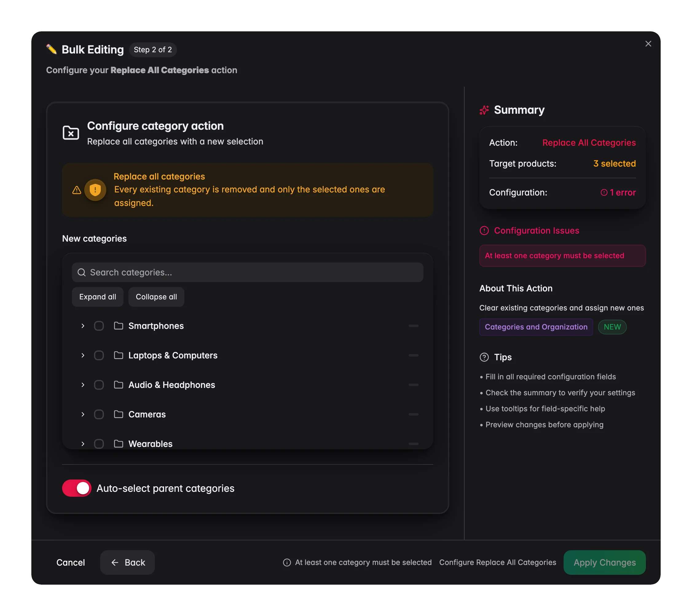Screen dimensions: 692x616
Task: Click the Wearables folder icon
Action: [x=119, y=444]
